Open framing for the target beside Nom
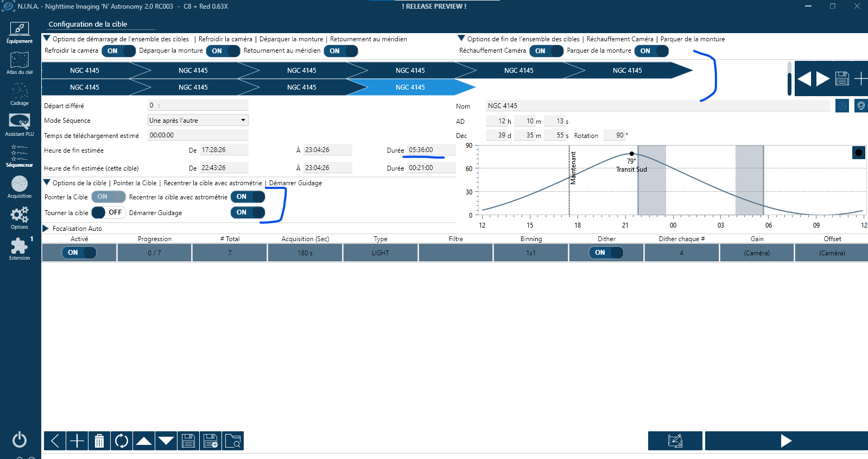This screenshot has width=868, height=459. click(x=842, y=105)
